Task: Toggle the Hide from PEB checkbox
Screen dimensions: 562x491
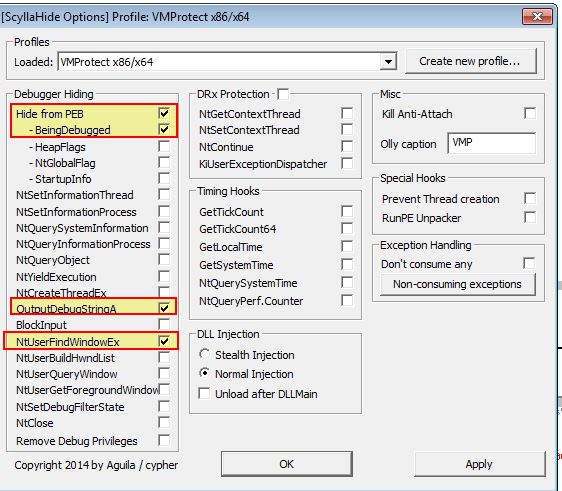Action: click(x=164, y=113)
